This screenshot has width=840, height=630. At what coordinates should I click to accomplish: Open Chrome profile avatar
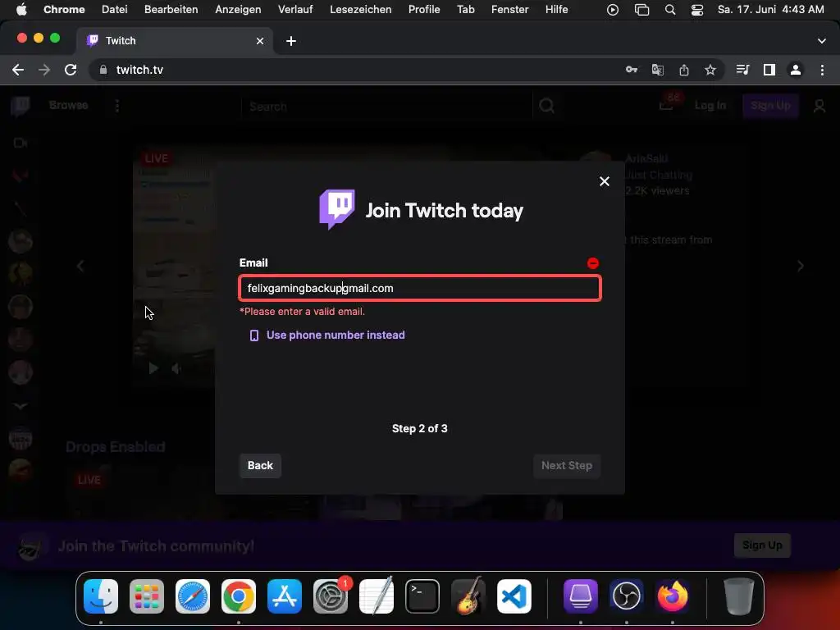click(x=796, y=70)
